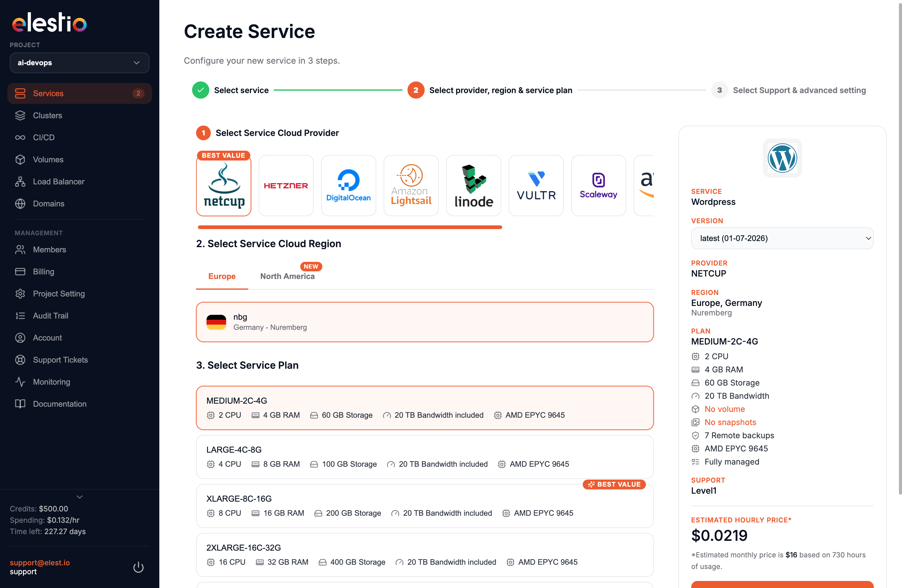Choose the XLARGE-8C-16G plan
The image size is (902, 588).
coord(425,506)
